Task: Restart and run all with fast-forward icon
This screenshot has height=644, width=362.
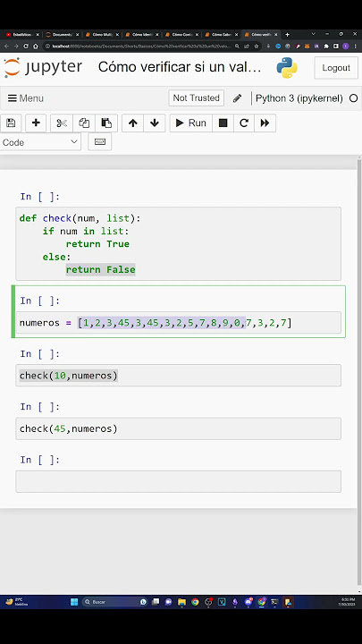Action: click(265, 123)
